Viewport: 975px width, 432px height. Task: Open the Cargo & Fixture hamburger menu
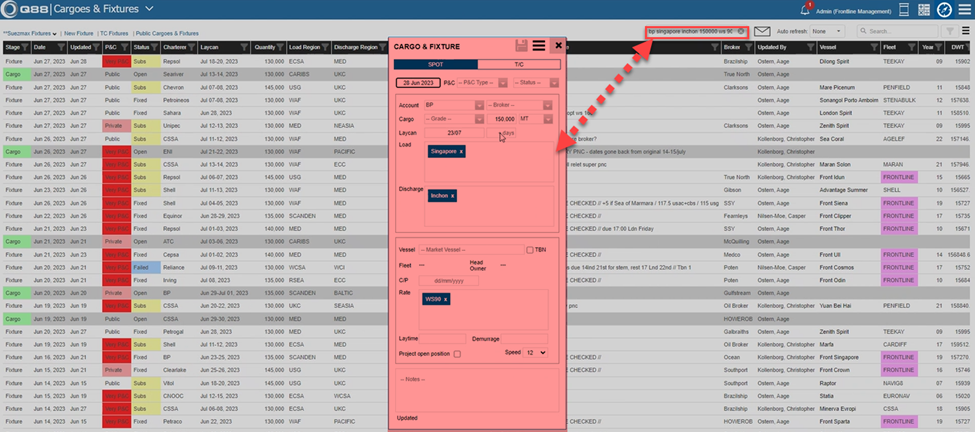[x=539, y=45]
